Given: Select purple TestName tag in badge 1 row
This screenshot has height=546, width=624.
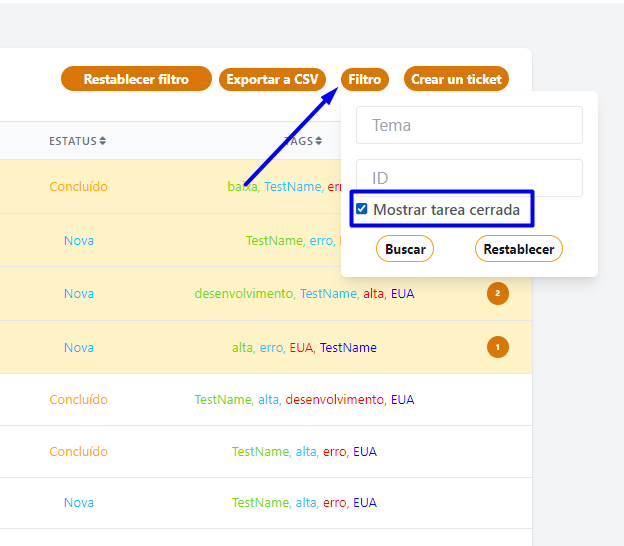Looking at the screenshot, I should [348, 347].
